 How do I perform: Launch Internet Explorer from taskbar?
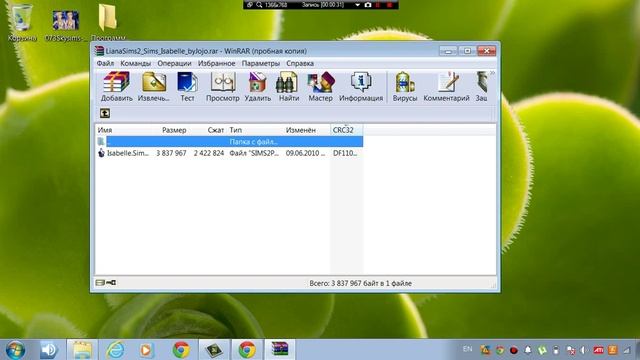115,350
